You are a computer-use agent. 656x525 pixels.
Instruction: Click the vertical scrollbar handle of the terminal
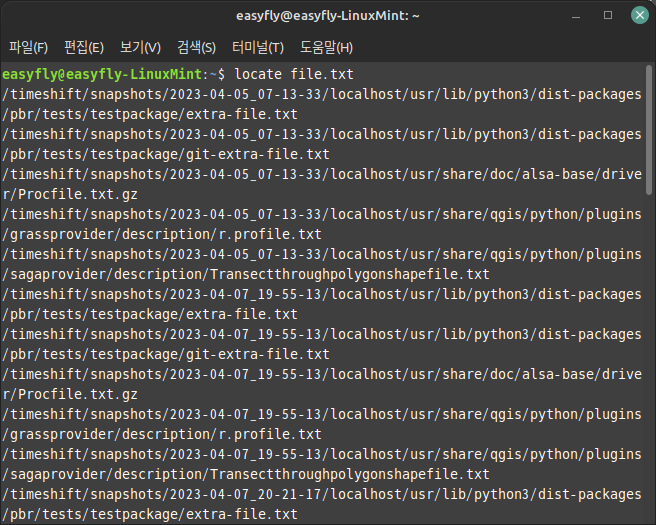click(x=649, y=129)
